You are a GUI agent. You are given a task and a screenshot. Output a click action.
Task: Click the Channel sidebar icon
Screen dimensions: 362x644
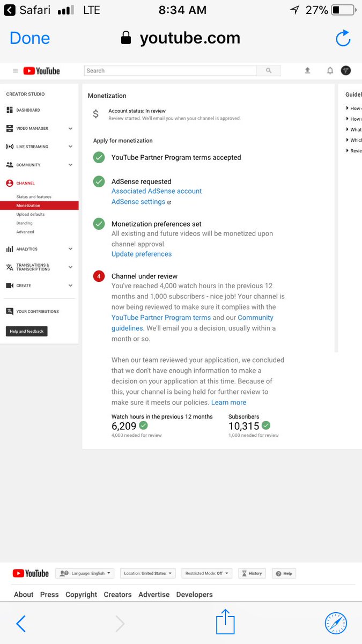tap(10, 183)
